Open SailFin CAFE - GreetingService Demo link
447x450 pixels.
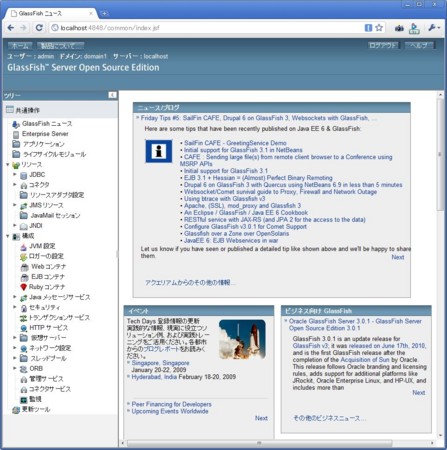[235, 143]
